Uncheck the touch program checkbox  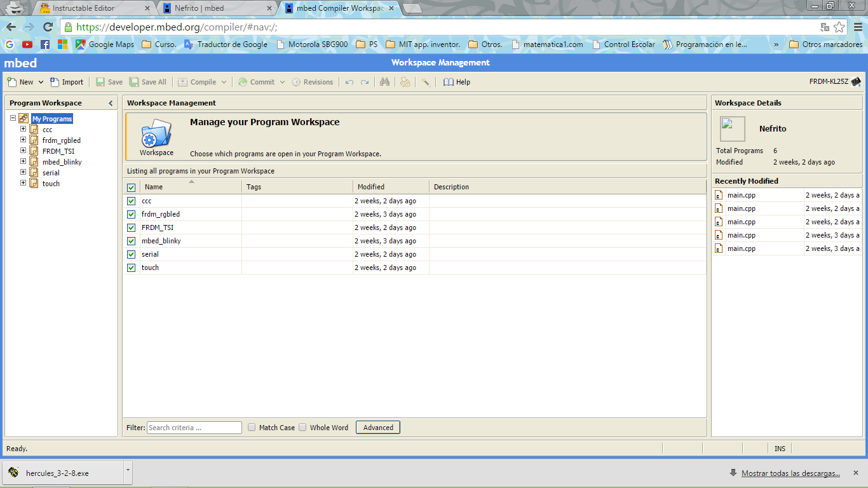tap(132, 268)
